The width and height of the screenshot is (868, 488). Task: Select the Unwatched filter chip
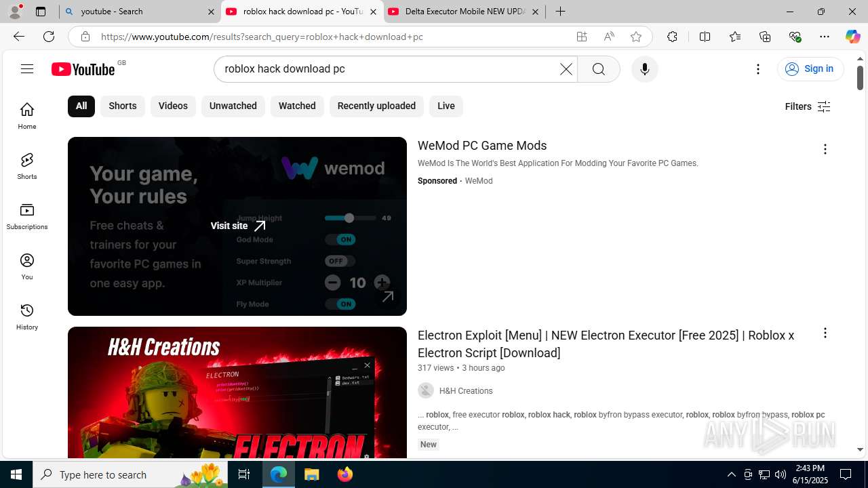tap(233, 106)
